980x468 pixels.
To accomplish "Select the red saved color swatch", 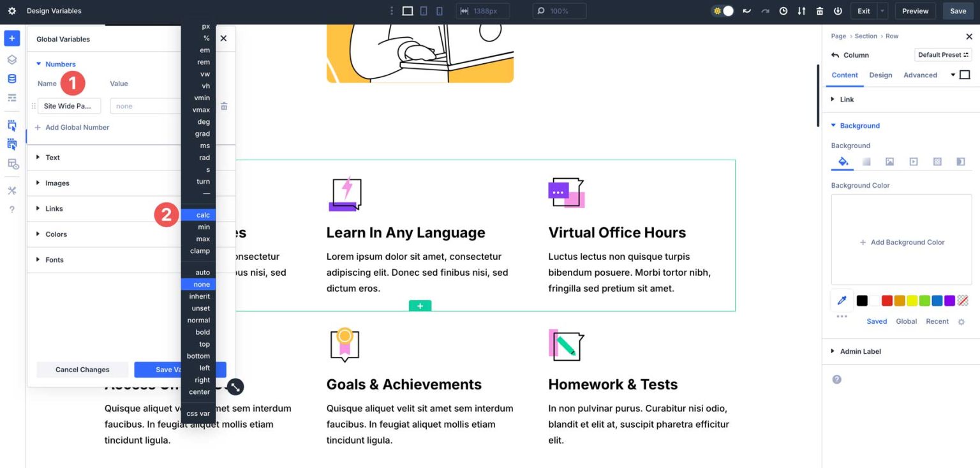I will pyautogui.click(x=887, y=300).
